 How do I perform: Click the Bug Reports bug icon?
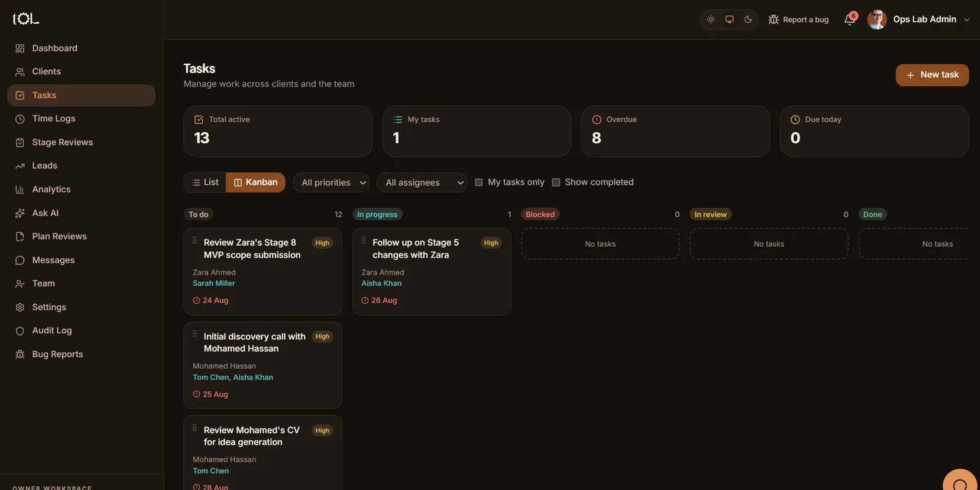click(20, 354)
